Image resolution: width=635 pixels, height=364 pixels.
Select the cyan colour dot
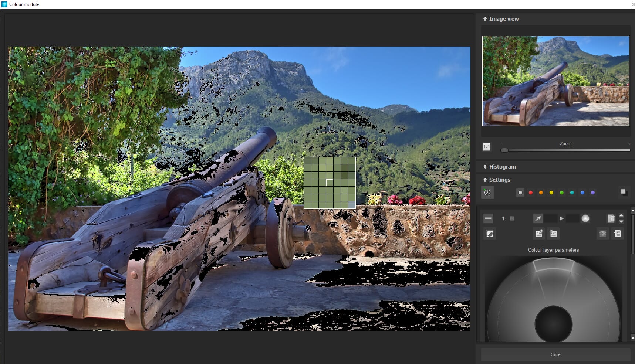(572, 193)
